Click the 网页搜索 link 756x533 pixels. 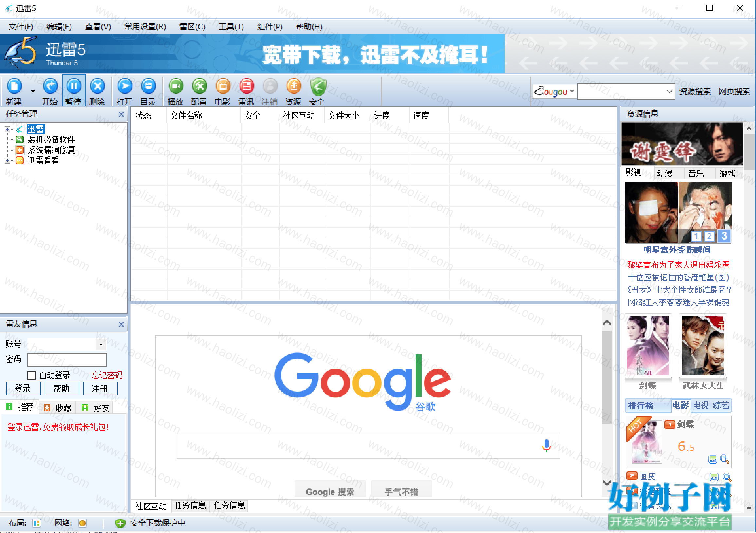[734, 92]
